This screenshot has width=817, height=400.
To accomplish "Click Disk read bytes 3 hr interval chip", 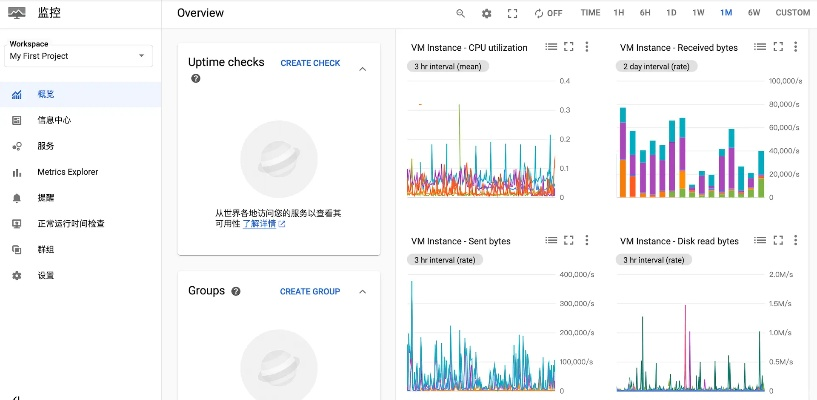I will pyautogui.click(x=653, y=260).
